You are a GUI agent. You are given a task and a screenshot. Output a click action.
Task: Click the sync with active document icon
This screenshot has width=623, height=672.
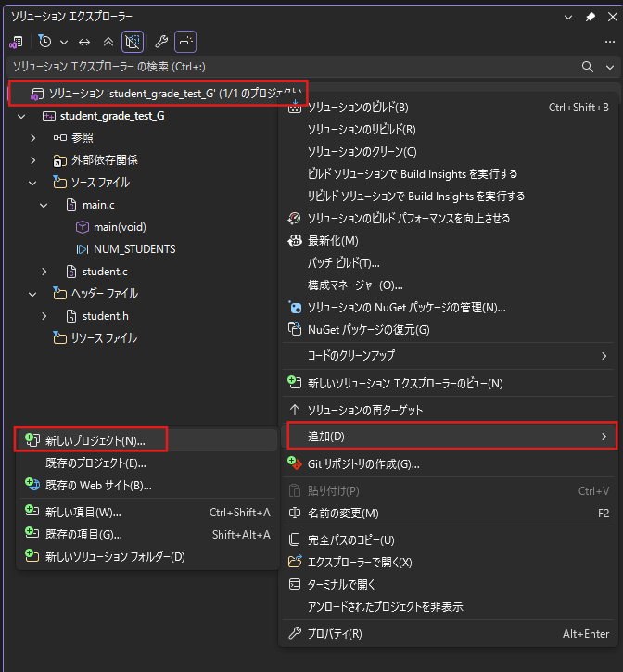point(84,42)
